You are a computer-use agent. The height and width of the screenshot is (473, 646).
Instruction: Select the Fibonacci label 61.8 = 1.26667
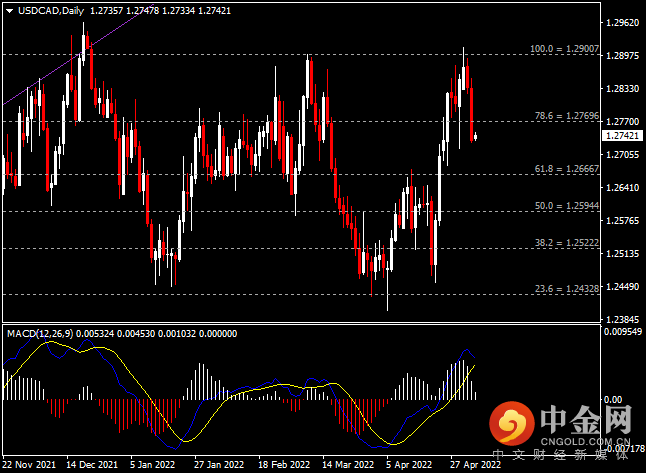566,169
